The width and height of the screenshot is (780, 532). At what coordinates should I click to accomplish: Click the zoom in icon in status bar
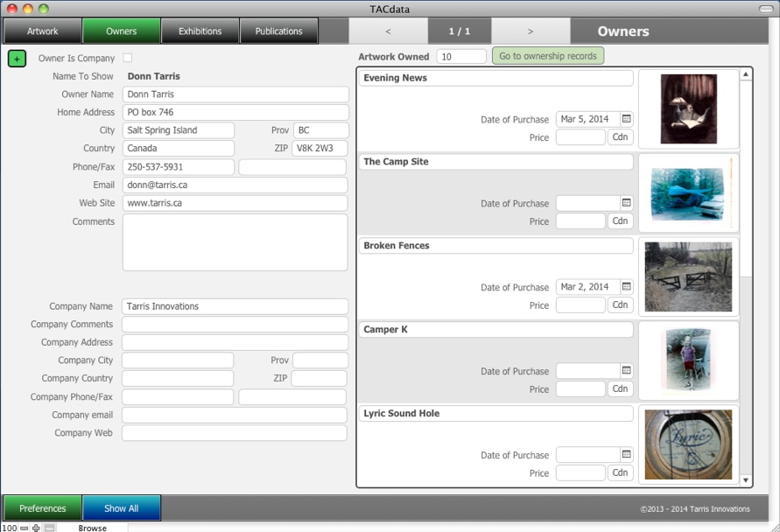[36, 528]
